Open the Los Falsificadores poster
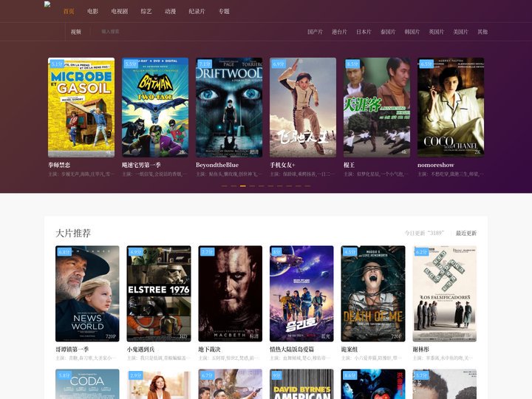 tap(445, 293)
